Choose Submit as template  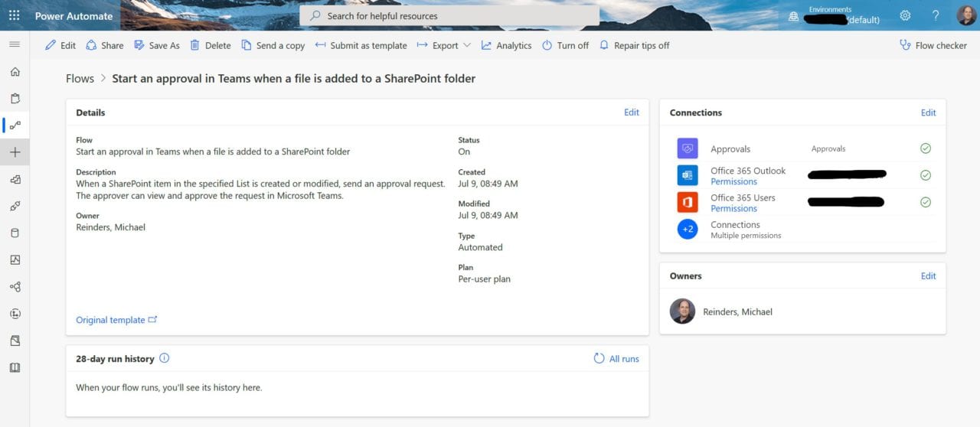pos(361,45)
